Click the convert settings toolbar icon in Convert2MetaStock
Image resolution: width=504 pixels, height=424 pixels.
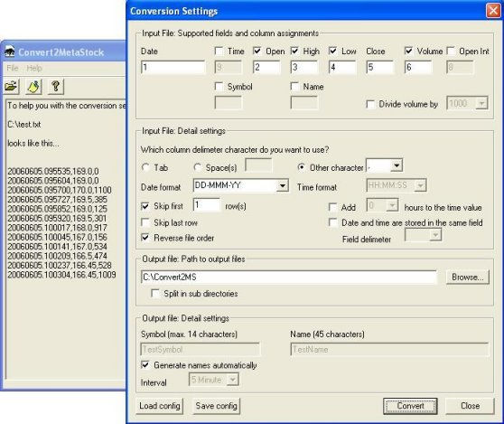33,87
